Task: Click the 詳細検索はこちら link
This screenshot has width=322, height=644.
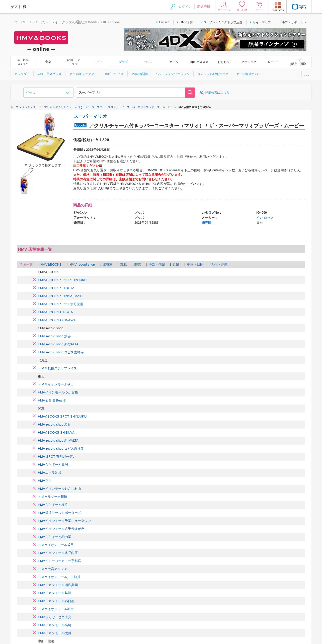Action: (x=217, y=93)
